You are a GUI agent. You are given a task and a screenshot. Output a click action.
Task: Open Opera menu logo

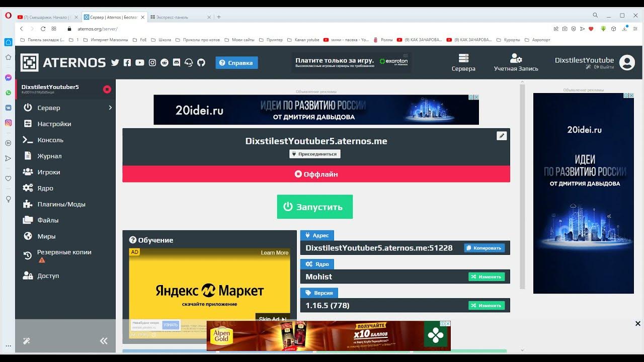pos(8,16)
